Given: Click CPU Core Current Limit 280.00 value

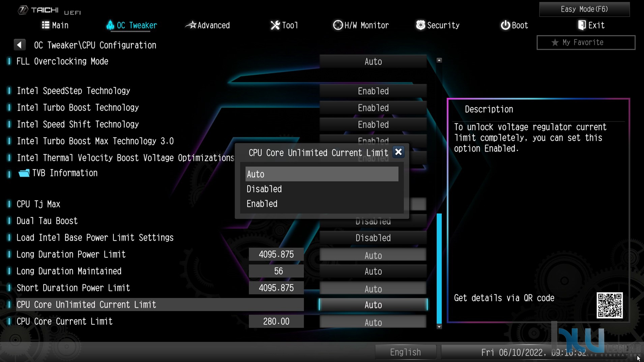Looking at the screenshot, I should tap(276, 322).
